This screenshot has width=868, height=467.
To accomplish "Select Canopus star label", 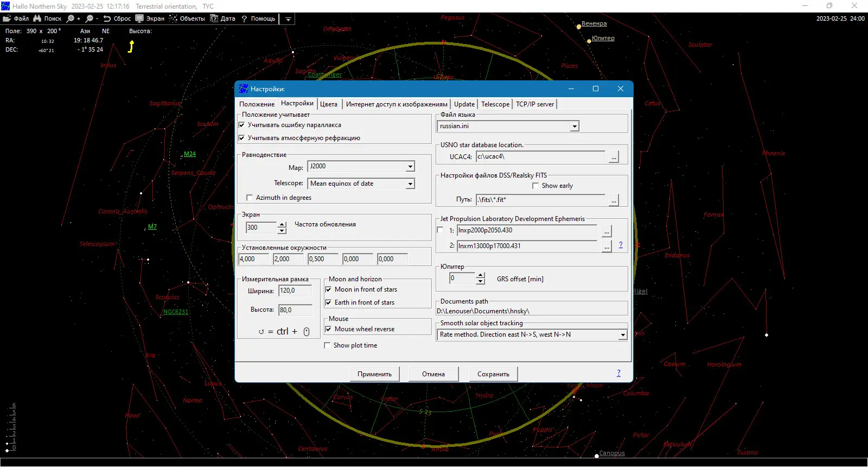I will pos(612,453).
